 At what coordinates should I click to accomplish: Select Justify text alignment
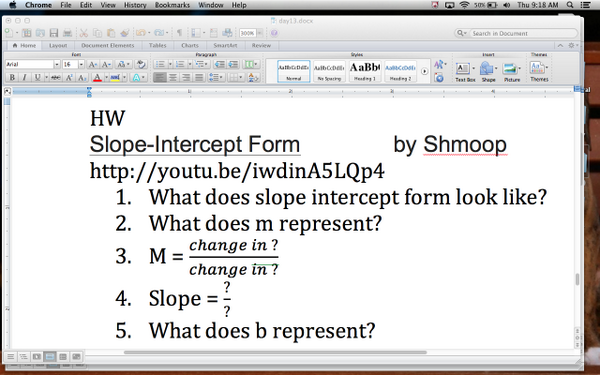[199, 78]
